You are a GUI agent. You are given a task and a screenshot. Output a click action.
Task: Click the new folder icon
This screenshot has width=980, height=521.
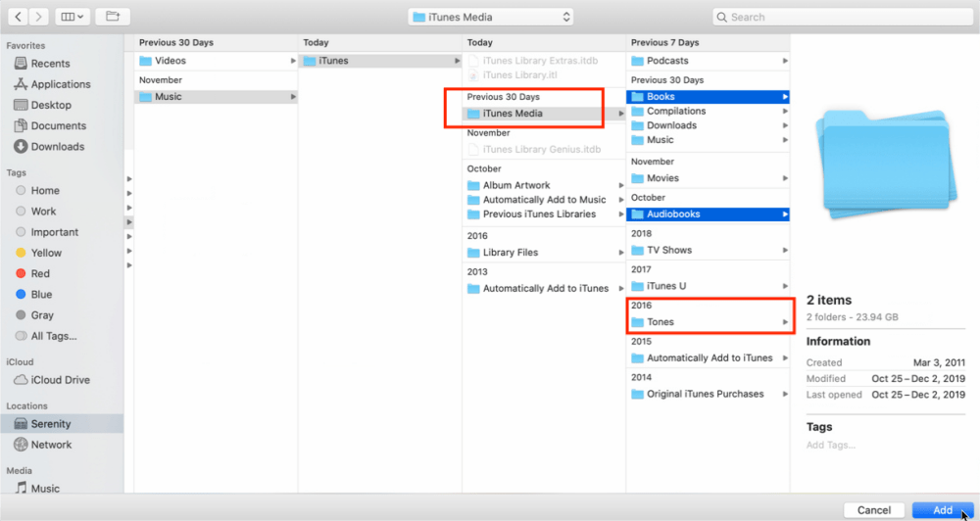tap(113, 17)
